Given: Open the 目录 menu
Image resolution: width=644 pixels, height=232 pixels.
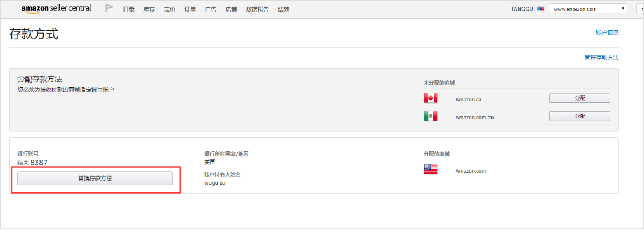Looking at the screenshot, I should pyautogui.click(x=129, y=9).
